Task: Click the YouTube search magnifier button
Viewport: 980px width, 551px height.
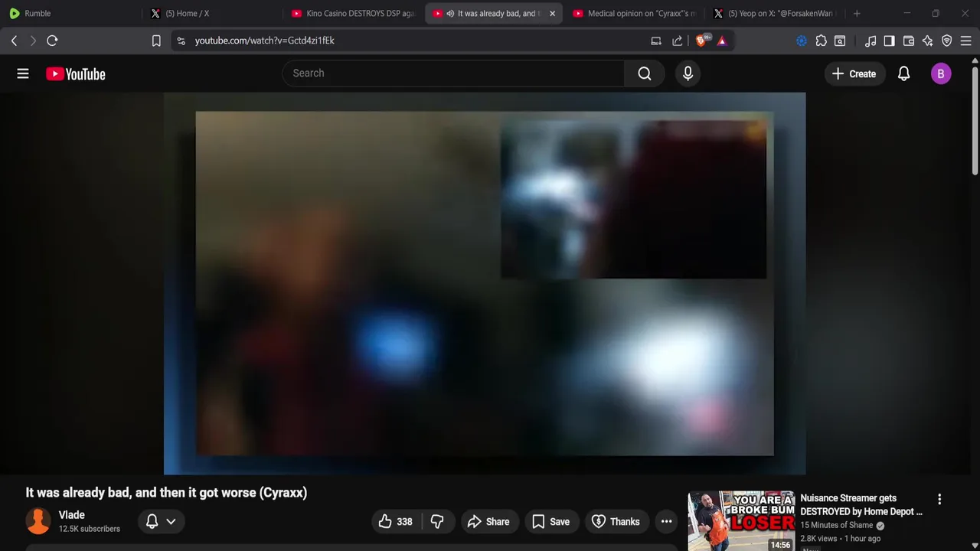Action: click(645, 73)
